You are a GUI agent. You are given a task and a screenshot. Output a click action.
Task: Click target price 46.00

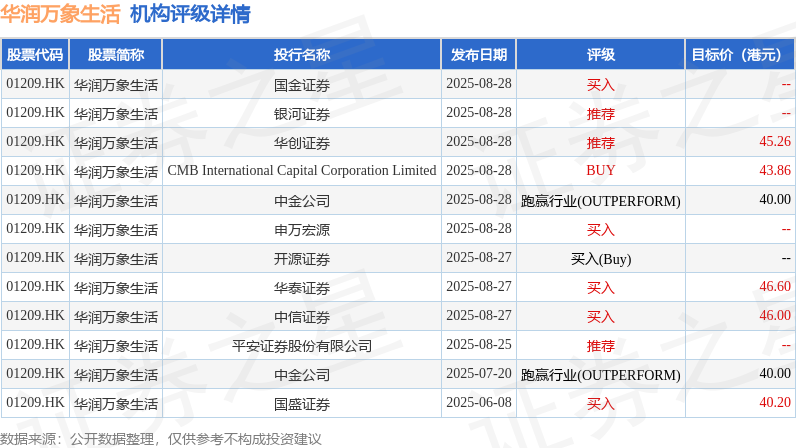(775, 315)
